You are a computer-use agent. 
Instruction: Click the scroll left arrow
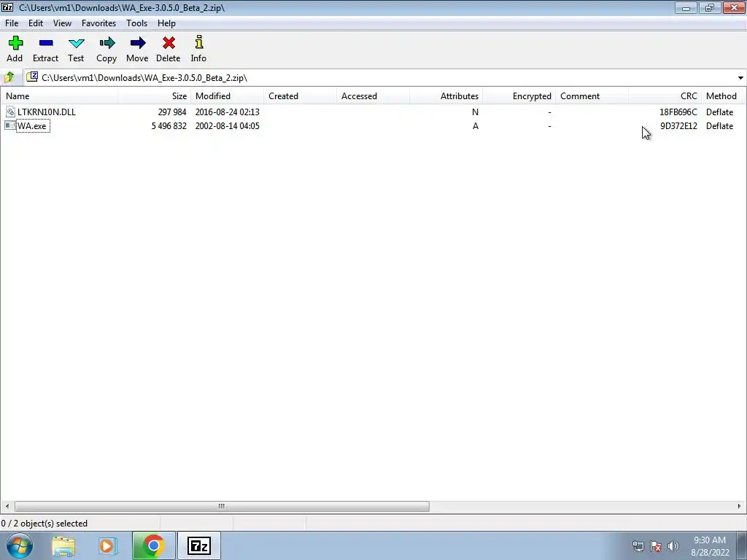click(7, 506)
